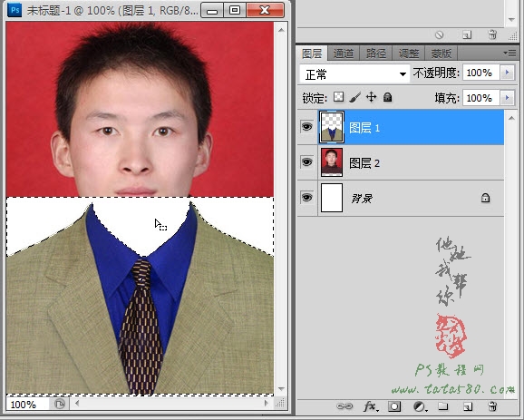Add a layer mask
The image size is (524, 420).
coord(394,406)
